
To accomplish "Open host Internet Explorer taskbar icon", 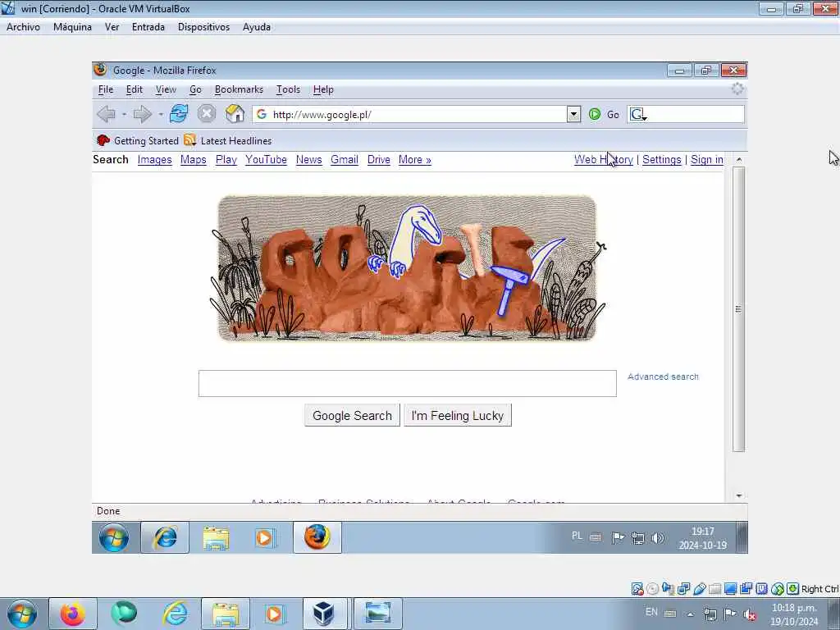I will click(176, 614).
